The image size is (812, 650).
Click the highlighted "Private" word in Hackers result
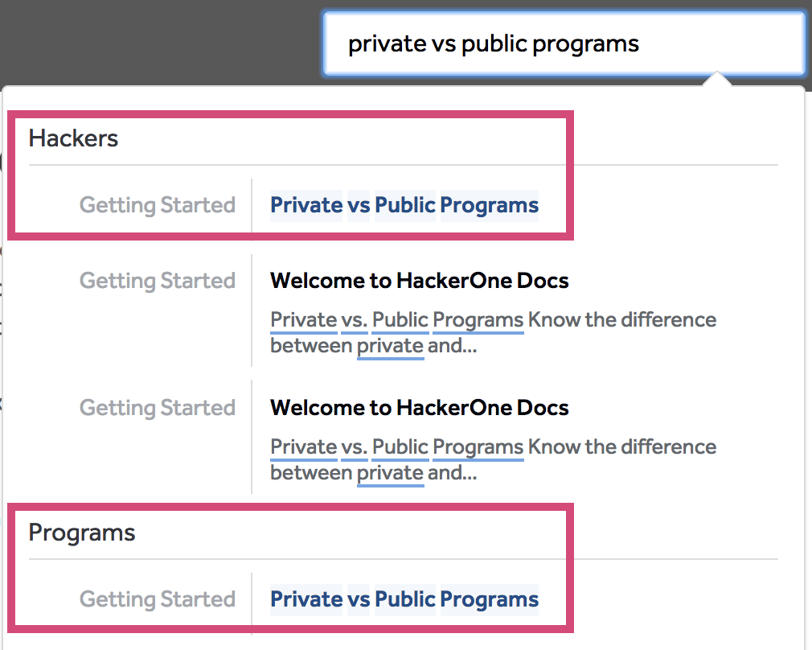[306, 205]
